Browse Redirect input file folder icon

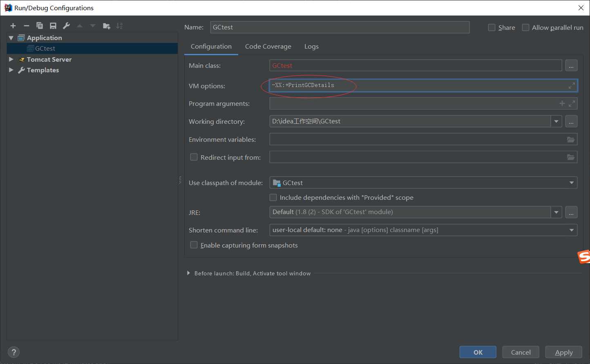571,157
